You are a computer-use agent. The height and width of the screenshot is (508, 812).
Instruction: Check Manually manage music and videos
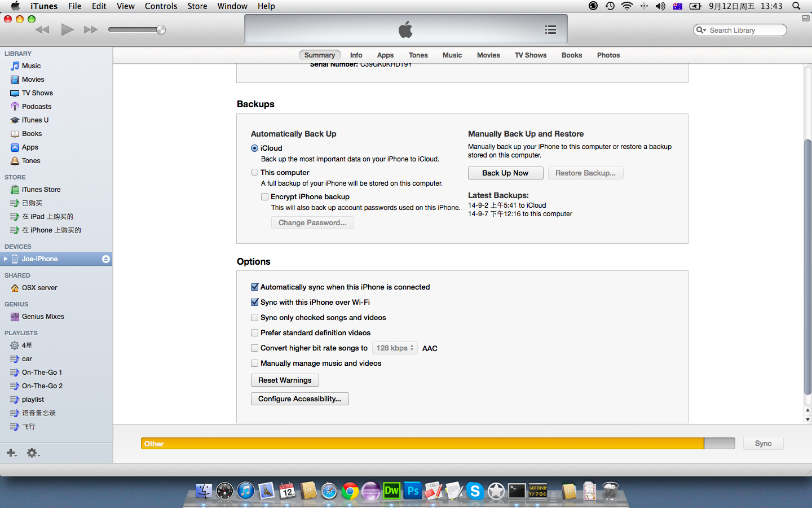coord(255,364)
